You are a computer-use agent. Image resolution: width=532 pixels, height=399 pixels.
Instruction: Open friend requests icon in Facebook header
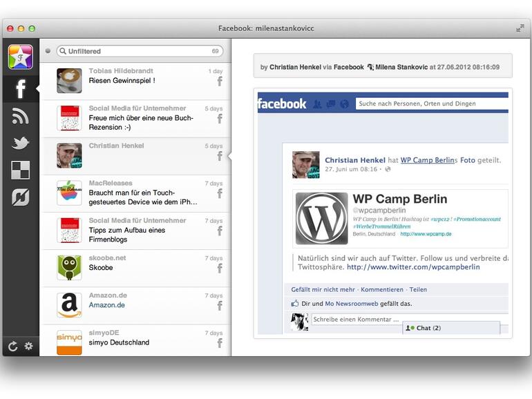point(317,104)
